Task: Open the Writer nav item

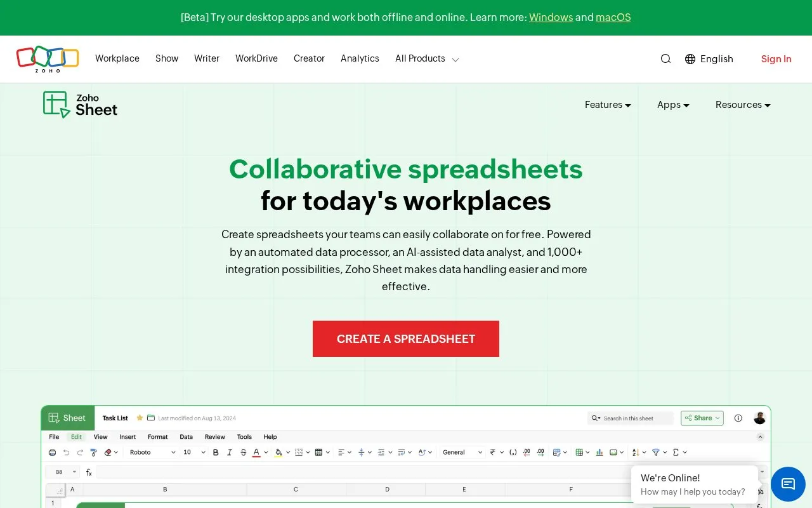Action: (x=207, y=58)
